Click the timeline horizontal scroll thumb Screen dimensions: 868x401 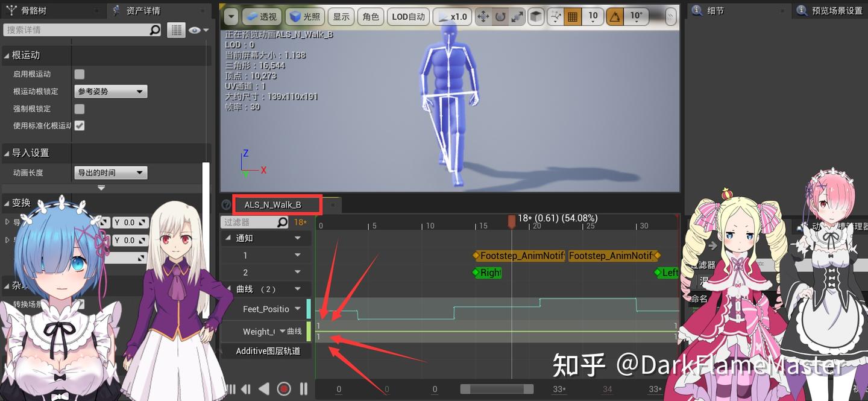point(497,389)
